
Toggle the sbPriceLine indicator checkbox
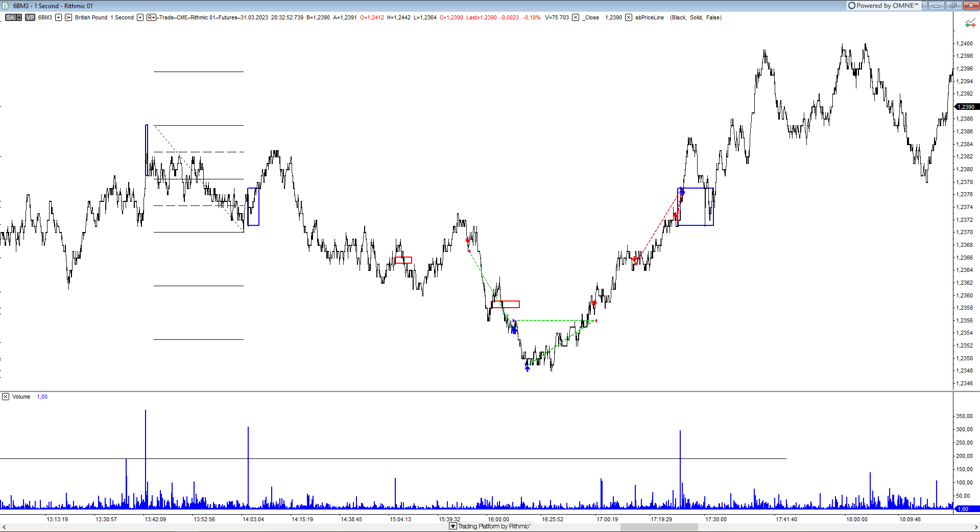[629, 17]
